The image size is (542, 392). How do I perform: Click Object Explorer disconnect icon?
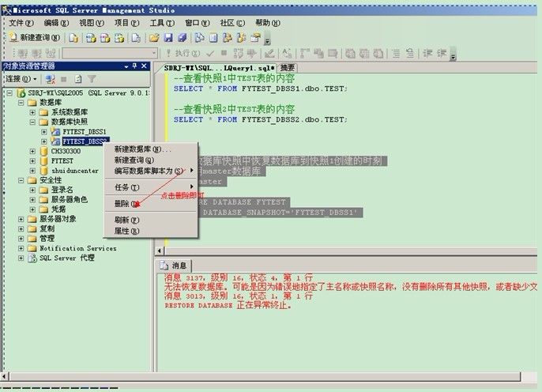[50, 79]
